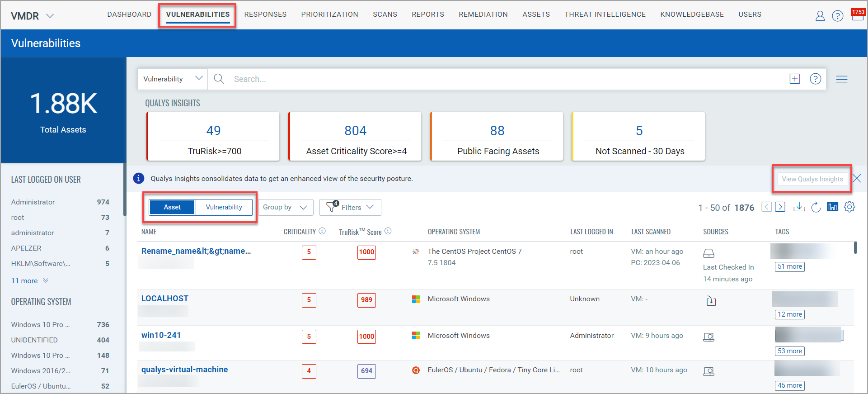The image size is (868, 394).
Task: Open the qualys-virtual-machine asset link
Action: click(x=184, y=370)
